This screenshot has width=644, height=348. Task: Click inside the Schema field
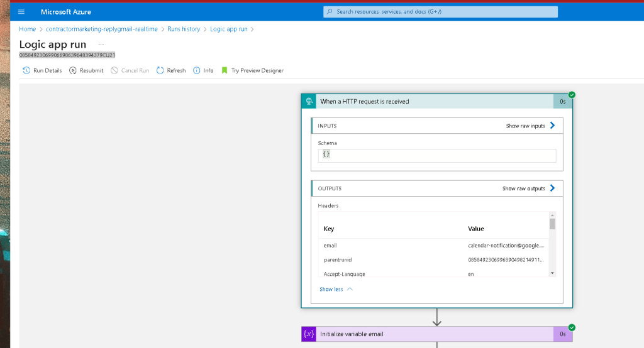[437, 156]
